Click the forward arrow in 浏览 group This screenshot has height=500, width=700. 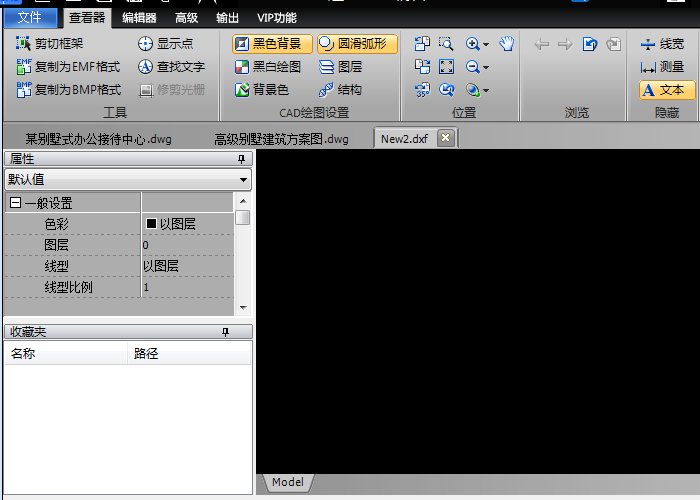(x=565, y=44)
